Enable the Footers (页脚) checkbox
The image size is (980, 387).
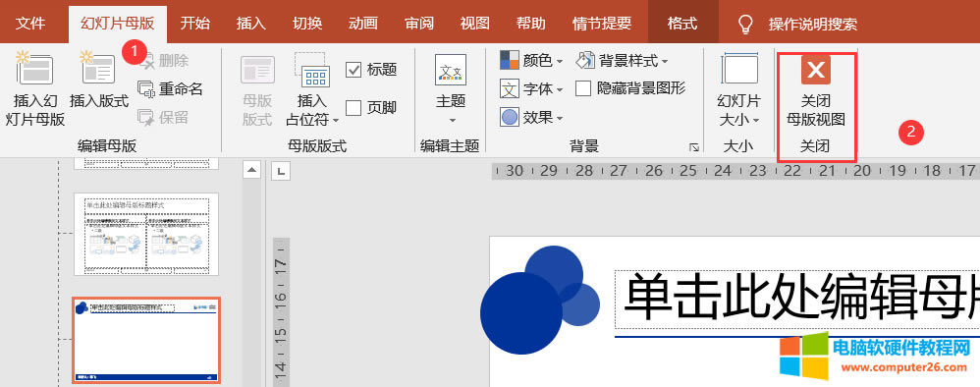pyautogui.click(x=354, y=107)
